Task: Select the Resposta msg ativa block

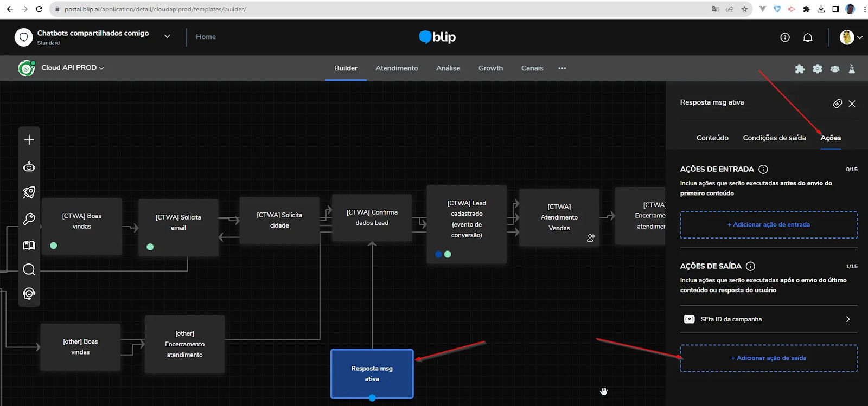Action: [372, 373]
